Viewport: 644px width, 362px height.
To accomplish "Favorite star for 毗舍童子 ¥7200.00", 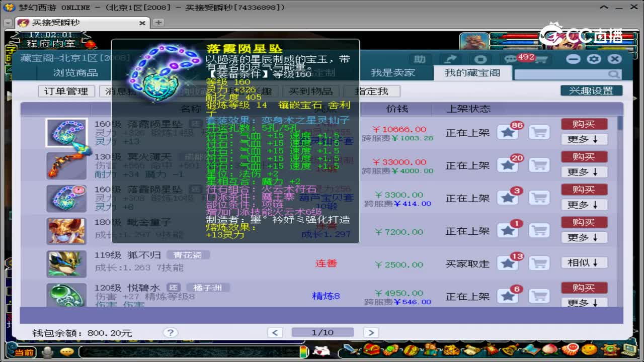I will coord(508,230).
